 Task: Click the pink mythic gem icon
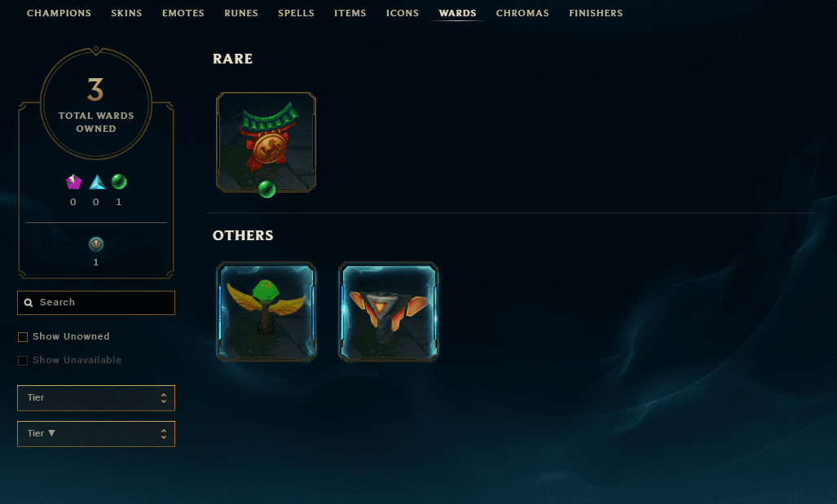tap(73, 182)
